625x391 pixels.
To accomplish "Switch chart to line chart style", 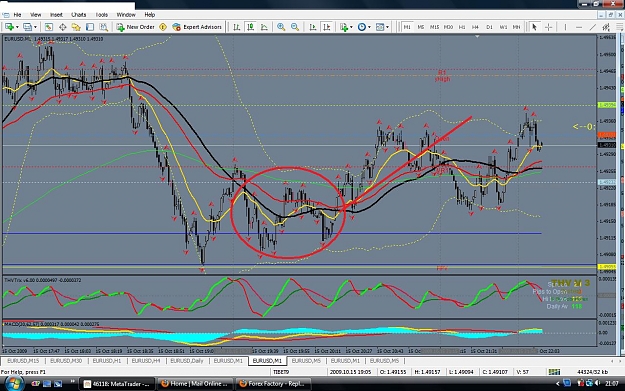I will tap(264, 27).
